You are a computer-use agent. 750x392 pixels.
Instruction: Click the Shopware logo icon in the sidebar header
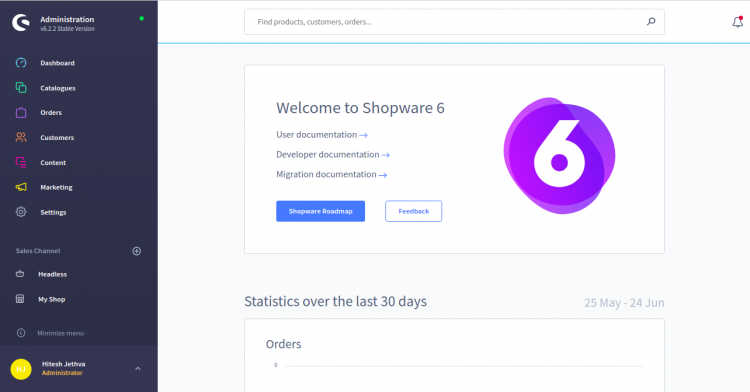click(x=21, y=22)
